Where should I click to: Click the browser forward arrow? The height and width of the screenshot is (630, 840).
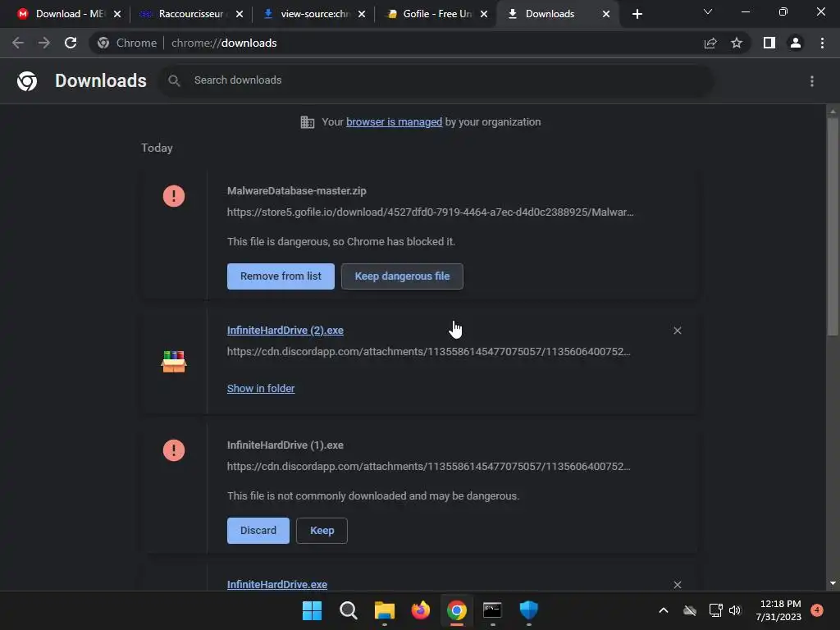coord(44,43)
